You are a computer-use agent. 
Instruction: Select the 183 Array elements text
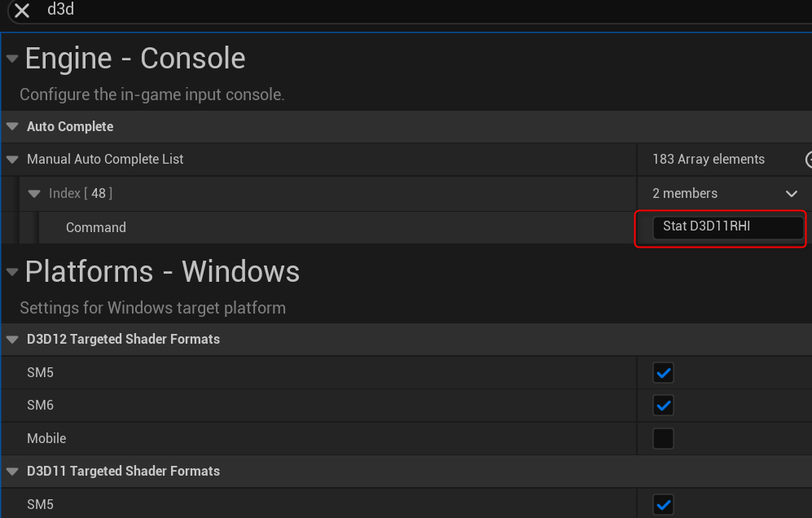[709, 160]
